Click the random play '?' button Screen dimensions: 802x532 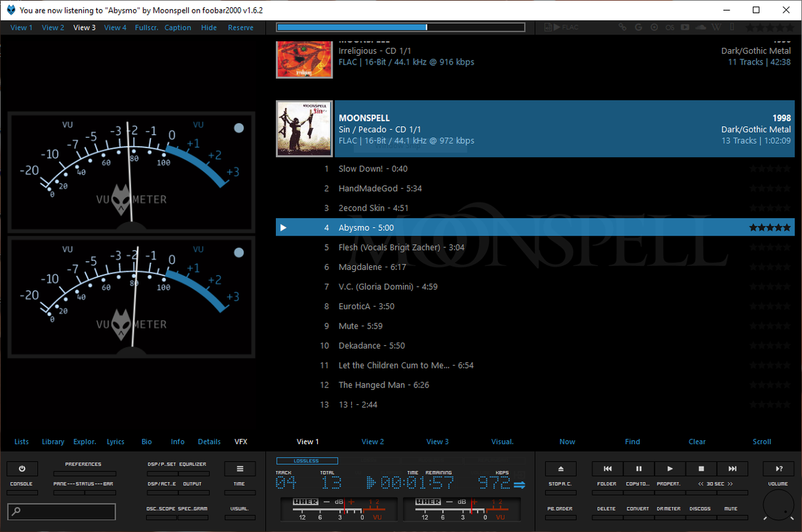pyautogui.click(x=779, y=468)
